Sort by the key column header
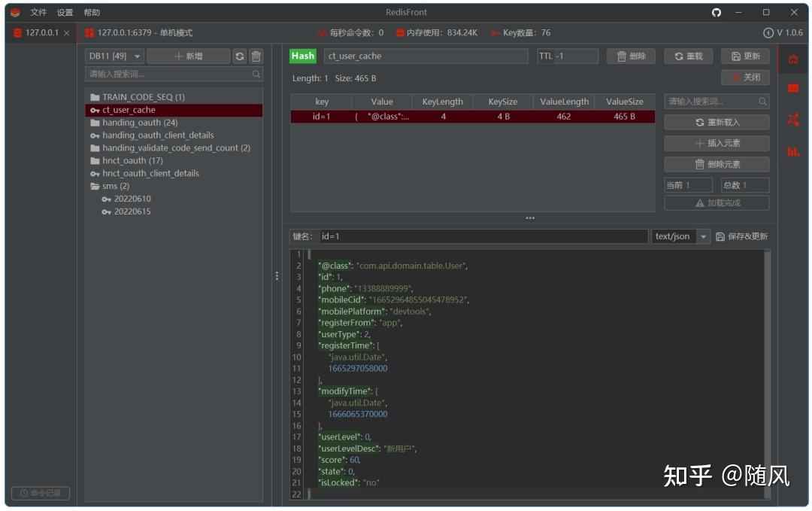This screenshot has width=812, height=511. pos(321,102)
